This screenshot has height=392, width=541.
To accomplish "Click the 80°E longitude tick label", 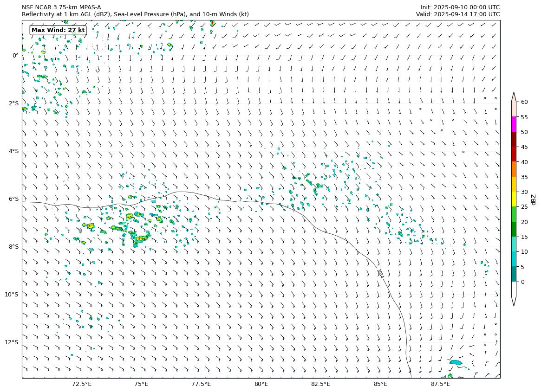I will click(261, 384).
